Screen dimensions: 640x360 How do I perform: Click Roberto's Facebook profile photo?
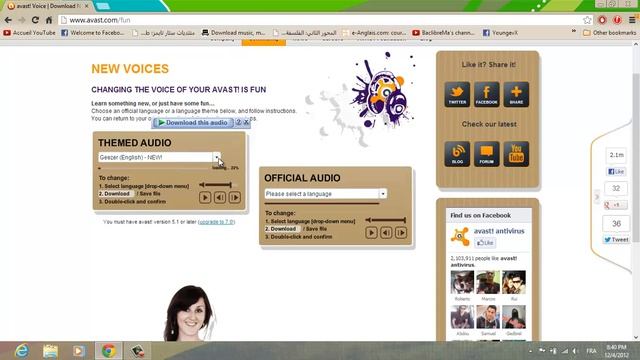coord(462,282)
